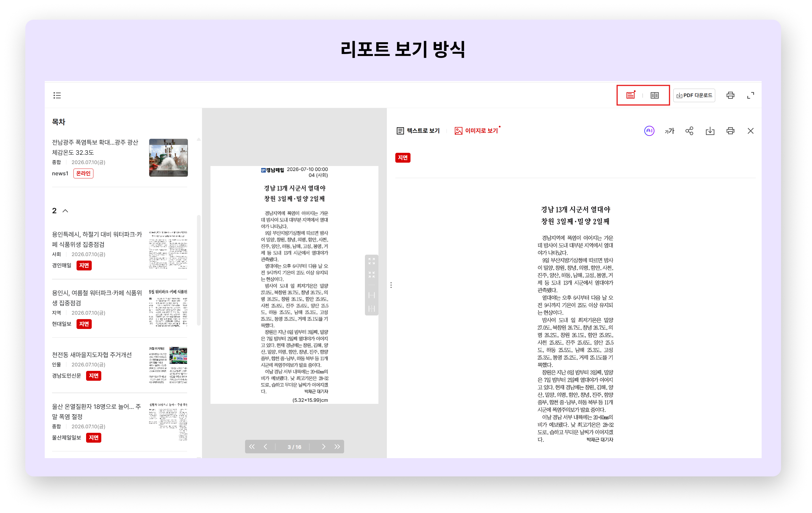The width and height of the screenshot is (812, 513).
Task: Click the 현대일보 source name
Action: point(62,324)
